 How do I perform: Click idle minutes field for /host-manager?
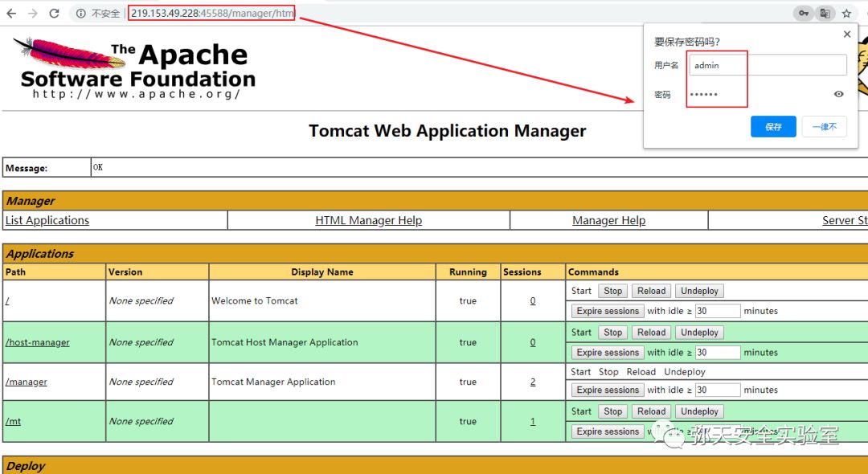click(718, 353)
